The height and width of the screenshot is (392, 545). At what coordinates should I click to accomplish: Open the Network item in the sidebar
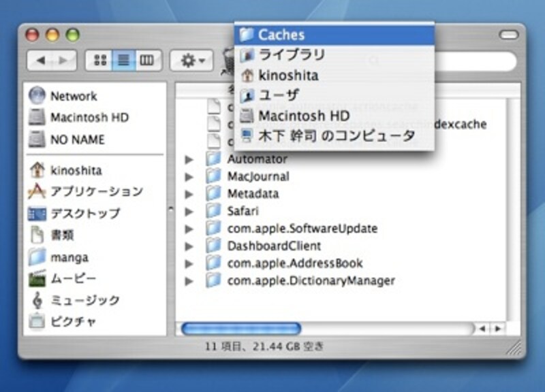[66, 95]
